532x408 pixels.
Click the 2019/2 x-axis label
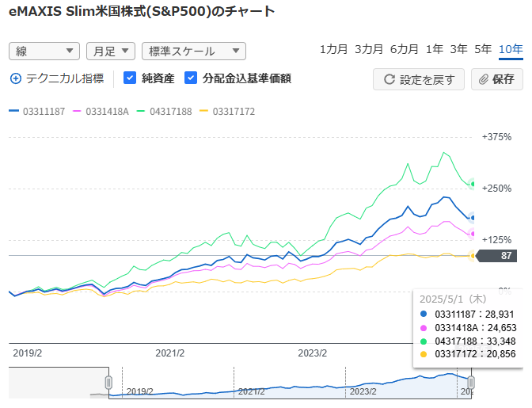click(x=28, y=353)
